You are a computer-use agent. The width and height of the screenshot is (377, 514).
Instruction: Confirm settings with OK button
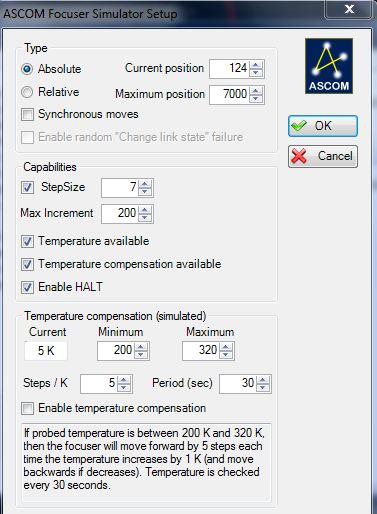[323, 126]
